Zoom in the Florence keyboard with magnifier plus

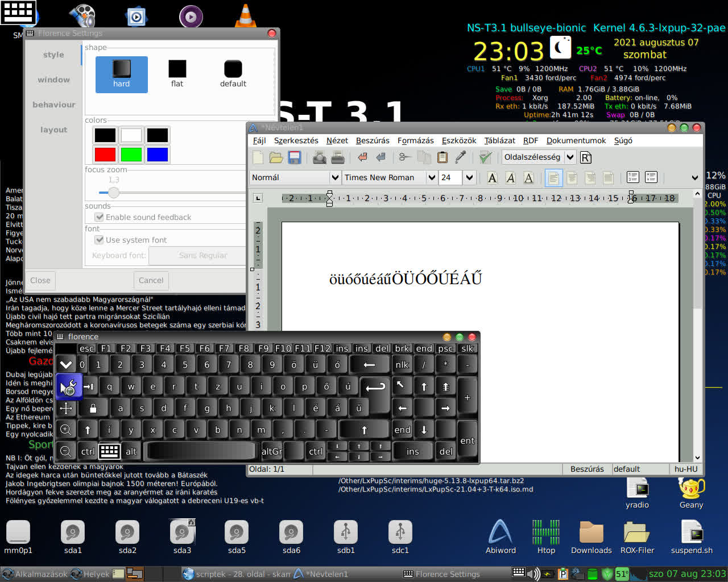(x=66, y=430)
